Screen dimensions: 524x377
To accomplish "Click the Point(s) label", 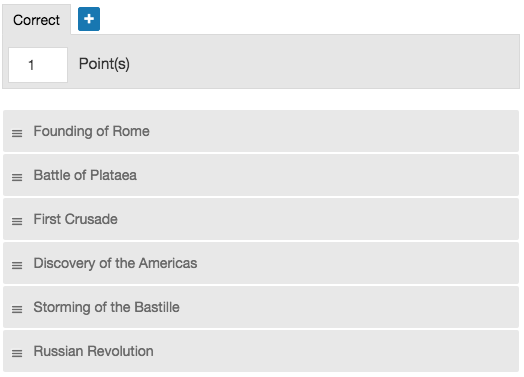I will (x=104, y=64).
